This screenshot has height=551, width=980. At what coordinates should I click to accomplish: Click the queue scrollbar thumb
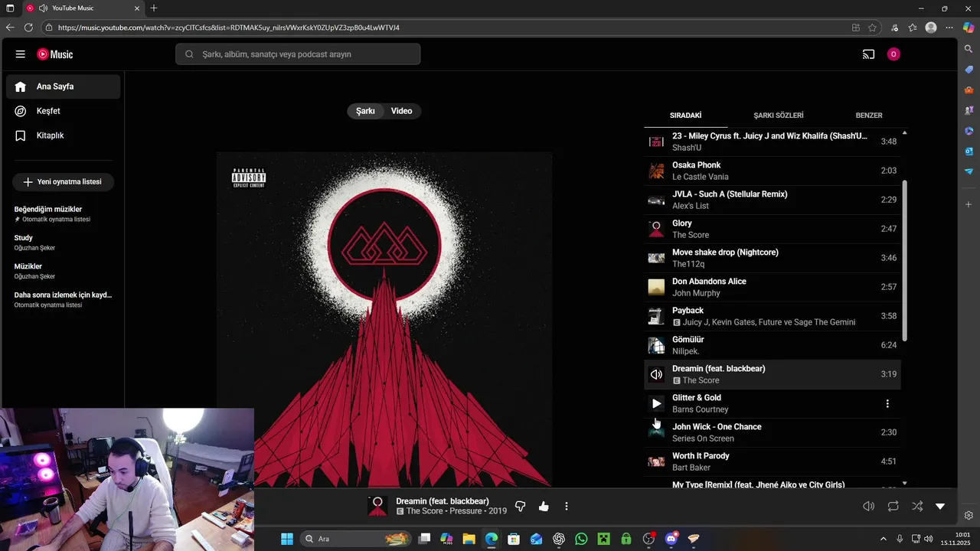(905, 260)
